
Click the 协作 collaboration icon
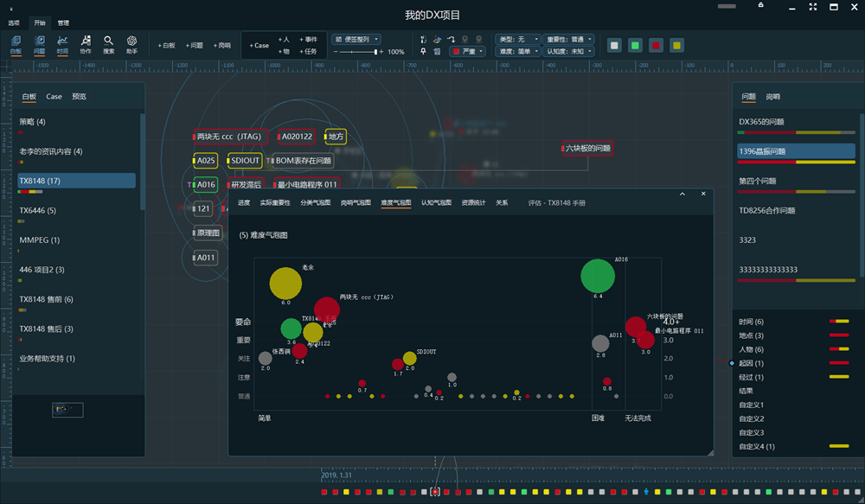tap(86, 44)
